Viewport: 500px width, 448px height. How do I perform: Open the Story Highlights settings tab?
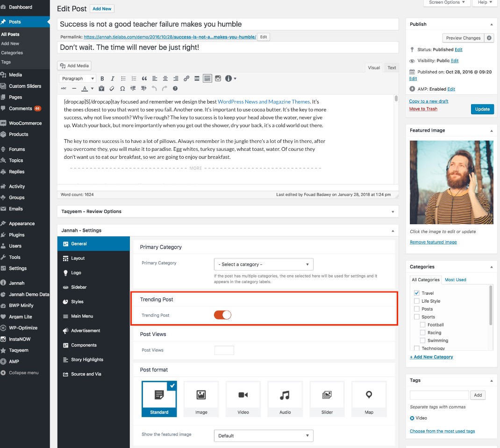point(94,360)
